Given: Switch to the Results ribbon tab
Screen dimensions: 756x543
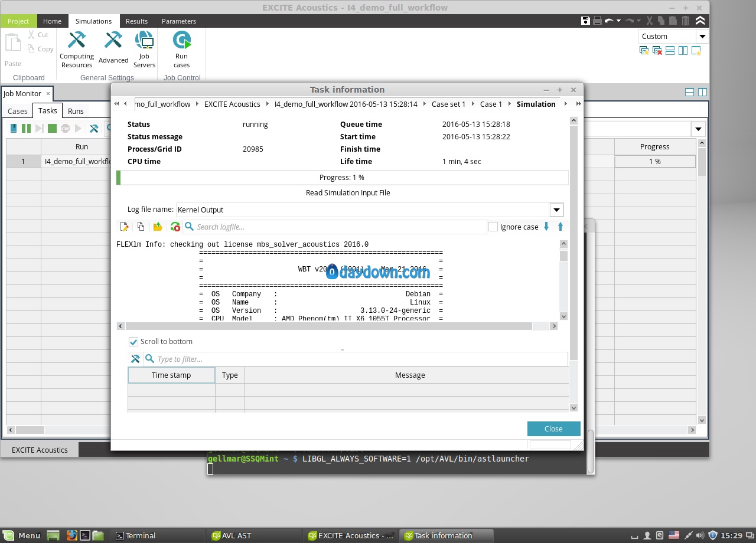Looking at the screenshot, I should click(136, 21).
